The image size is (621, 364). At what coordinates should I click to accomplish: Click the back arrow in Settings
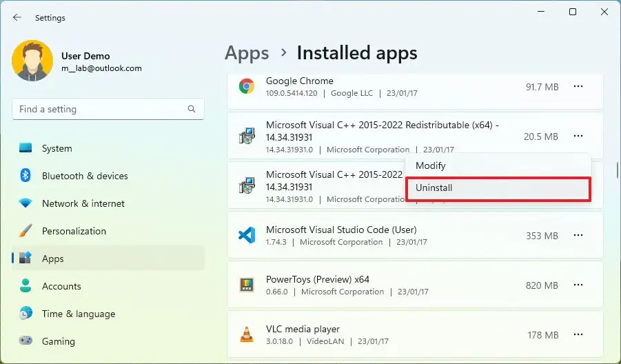pos(17,17)
